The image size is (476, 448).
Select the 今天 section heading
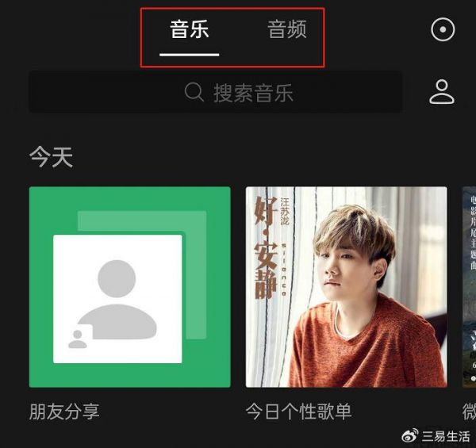click(51, 157)
